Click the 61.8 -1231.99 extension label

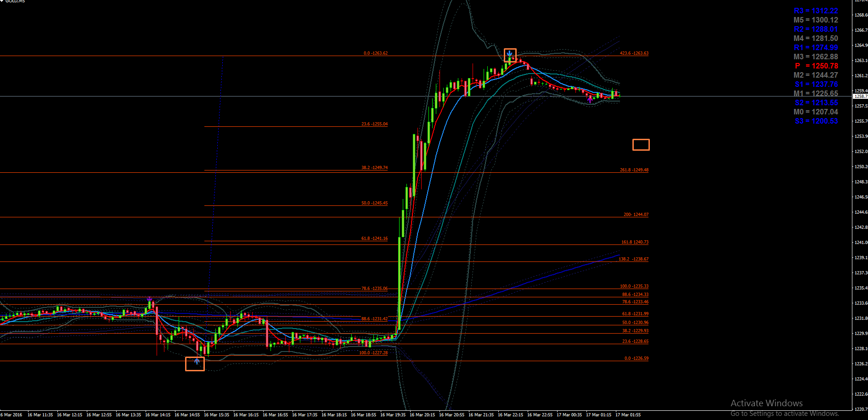[x=636, y=314]
